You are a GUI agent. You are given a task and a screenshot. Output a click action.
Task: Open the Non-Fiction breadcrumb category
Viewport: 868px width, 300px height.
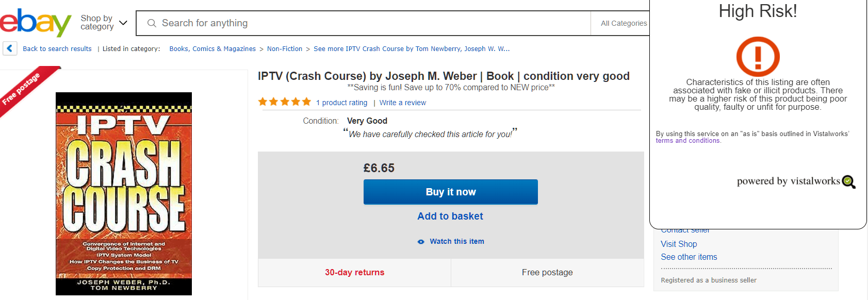[x=285, y=49]
